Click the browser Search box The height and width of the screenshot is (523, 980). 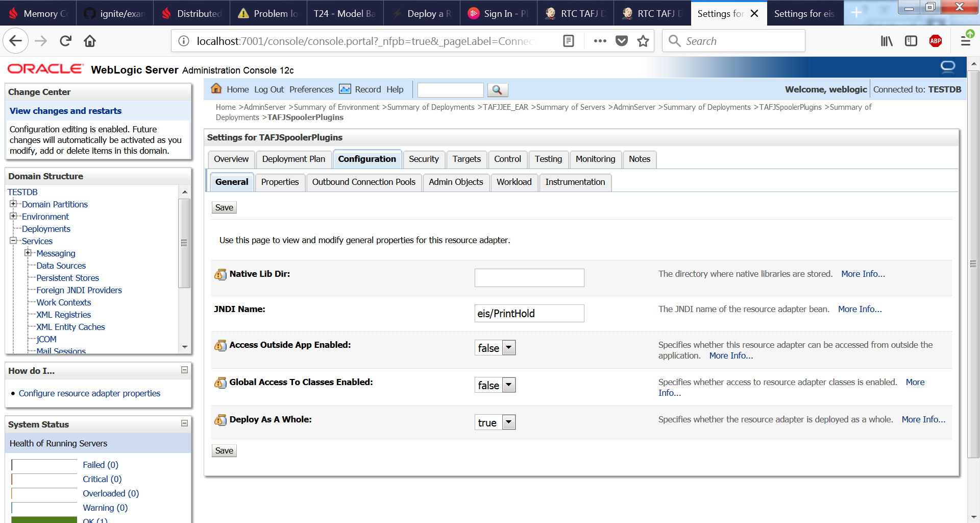[x=733, y=41]
